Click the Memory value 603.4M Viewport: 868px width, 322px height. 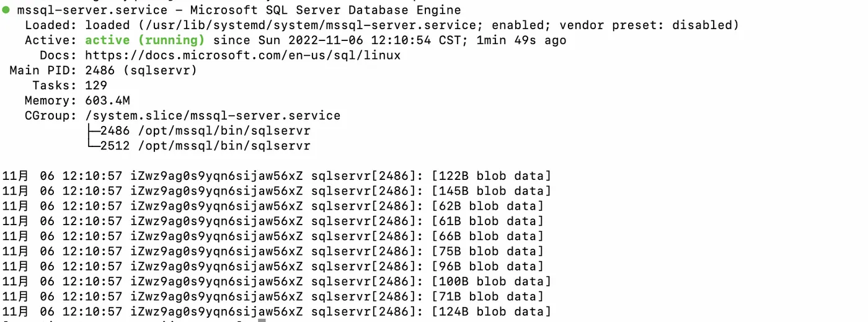point(107,101)
